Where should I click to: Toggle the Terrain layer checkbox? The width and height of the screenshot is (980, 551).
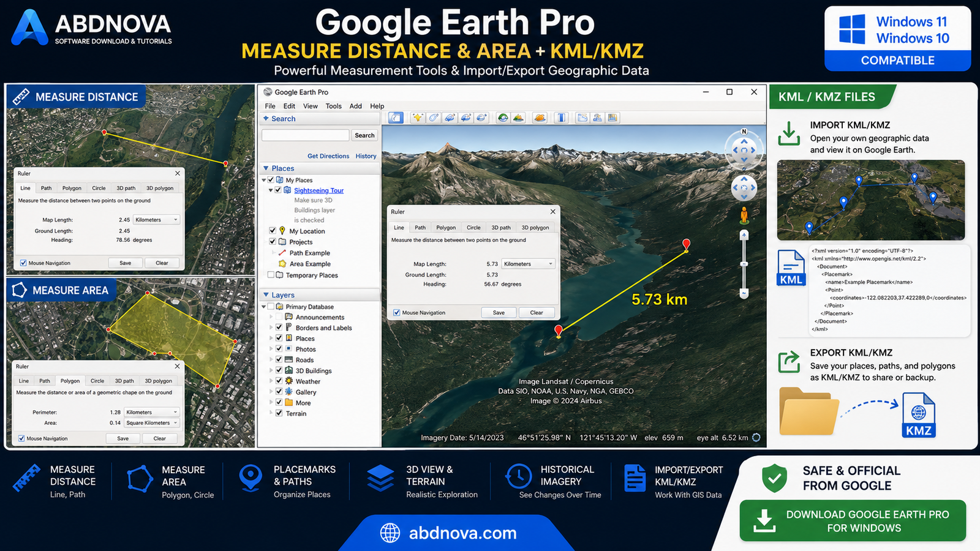[279, 413]
